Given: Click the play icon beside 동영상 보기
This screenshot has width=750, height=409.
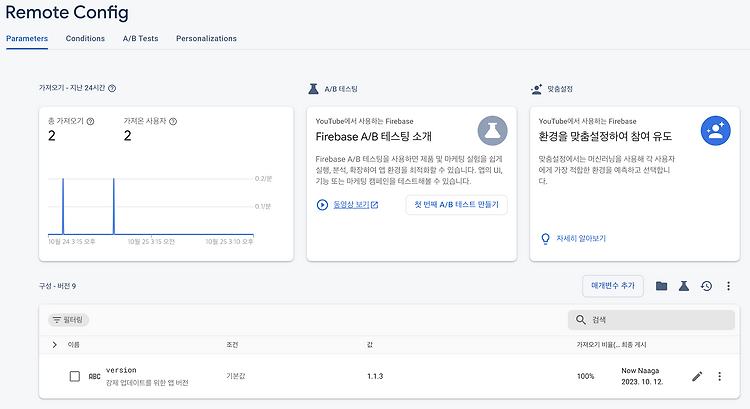Looking at the screenshot, I should point(322,205).
